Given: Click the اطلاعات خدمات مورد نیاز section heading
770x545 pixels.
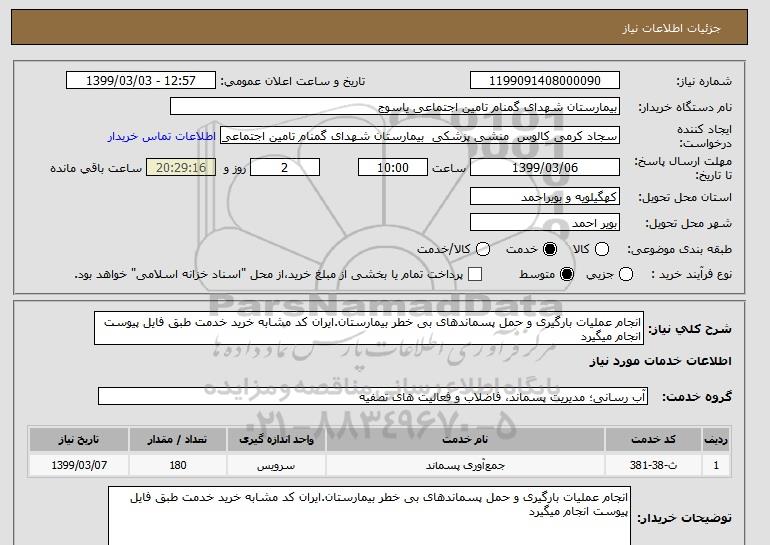Looking at the screenshot, I should click(x=660, y=361).
